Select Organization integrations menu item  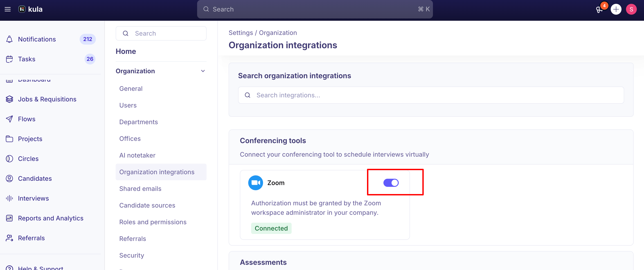161,172
